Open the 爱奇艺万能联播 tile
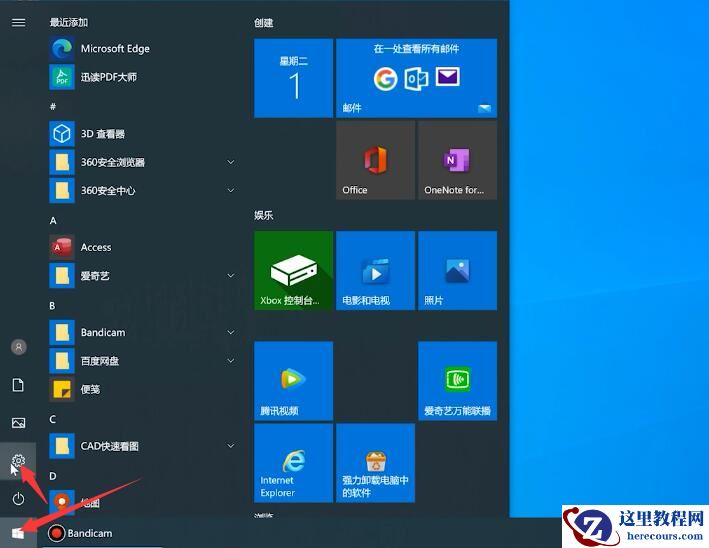Image resolution: width=709 pixels, height=548 pixels. click(x=458, y=381)
